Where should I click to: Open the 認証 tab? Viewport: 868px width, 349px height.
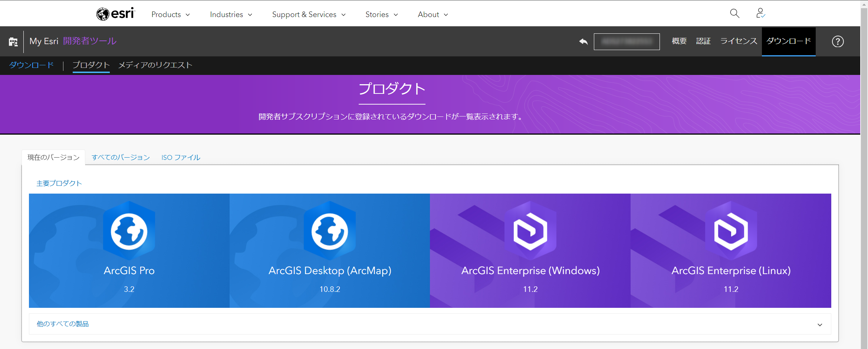click(x=703, y=41)
